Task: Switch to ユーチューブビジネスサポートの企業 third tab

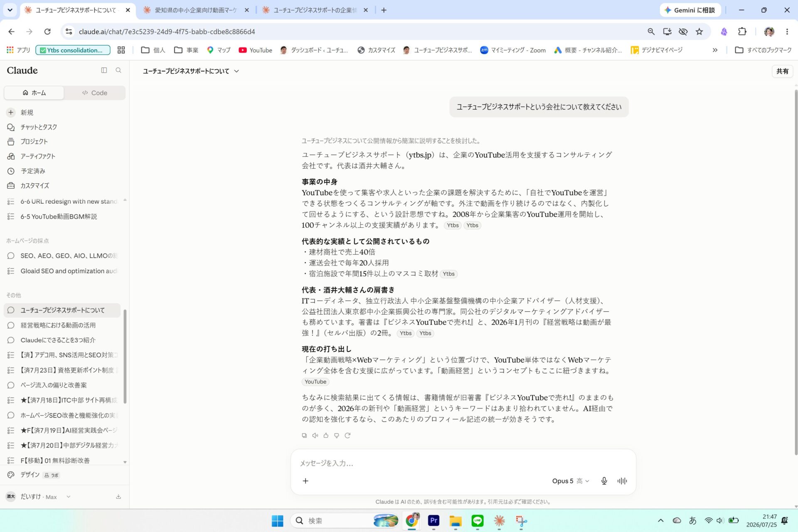Action: point(315,10)
